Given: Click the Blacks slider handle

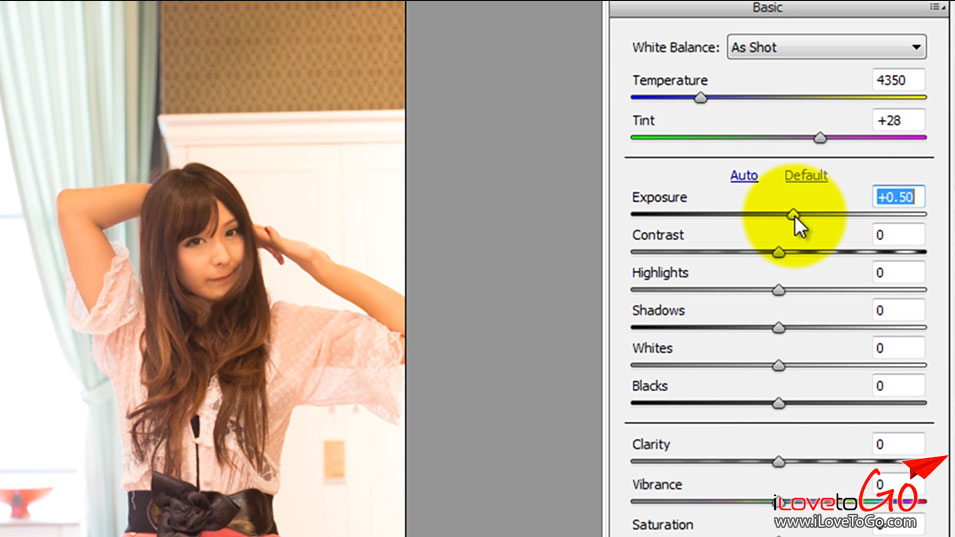Looking at the screenshot, I should (778, 403).
